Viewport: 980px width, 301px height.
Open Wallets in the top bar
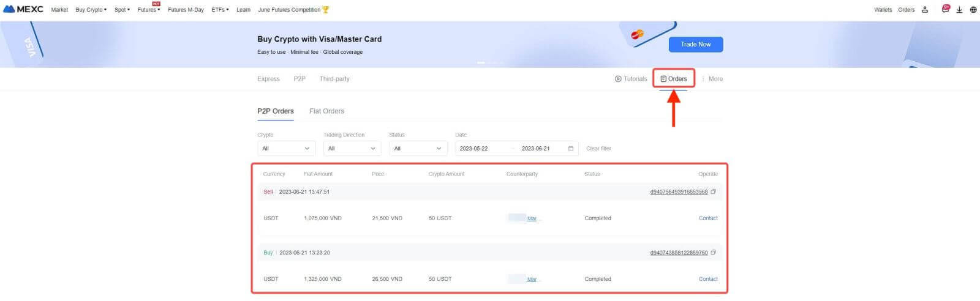[883, 10]
